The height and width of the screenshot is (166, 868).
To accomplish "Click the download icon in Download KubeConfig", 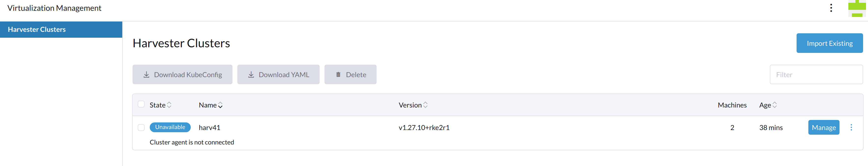I will [146, 75].
